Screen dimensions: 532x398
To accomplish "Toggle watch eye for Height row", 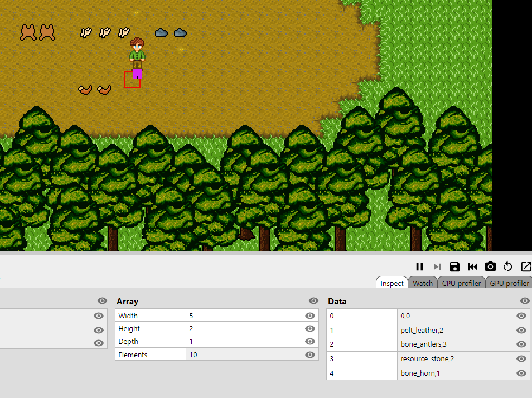I will coord(309,328).
